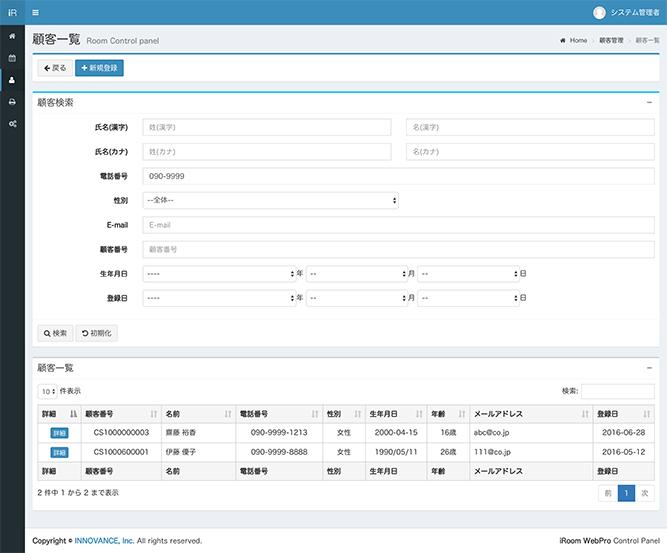Sort the table by the 生年月日 column
Screen dimensions: 667x553
(x=396, y=414)
